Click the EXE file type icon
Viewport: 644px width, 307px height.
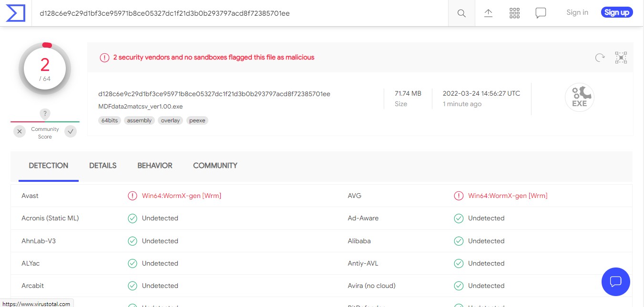580,98
